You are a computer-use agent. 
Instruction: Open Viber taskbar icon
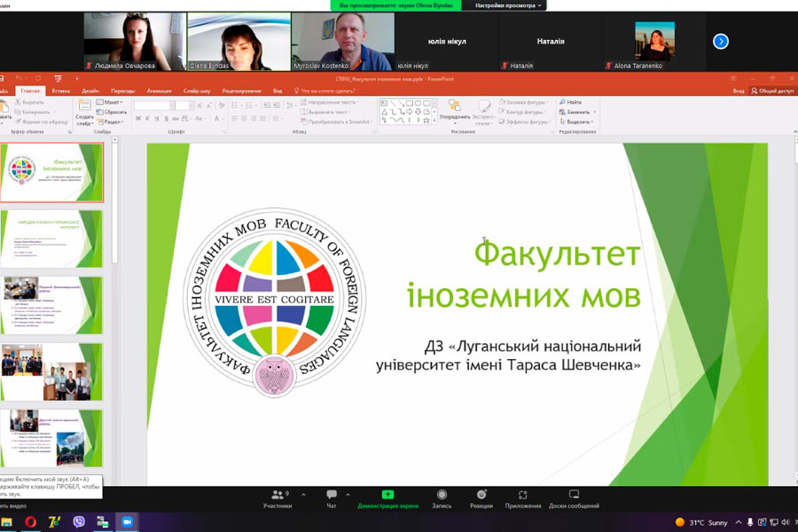(x=78, y=522)
